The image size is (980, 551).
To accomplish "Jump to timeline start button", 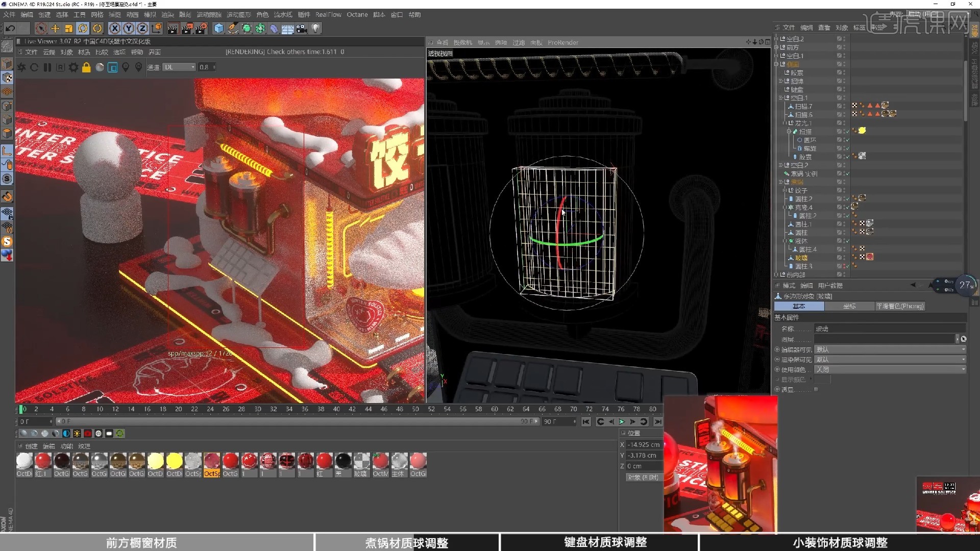I will (586, 422).
